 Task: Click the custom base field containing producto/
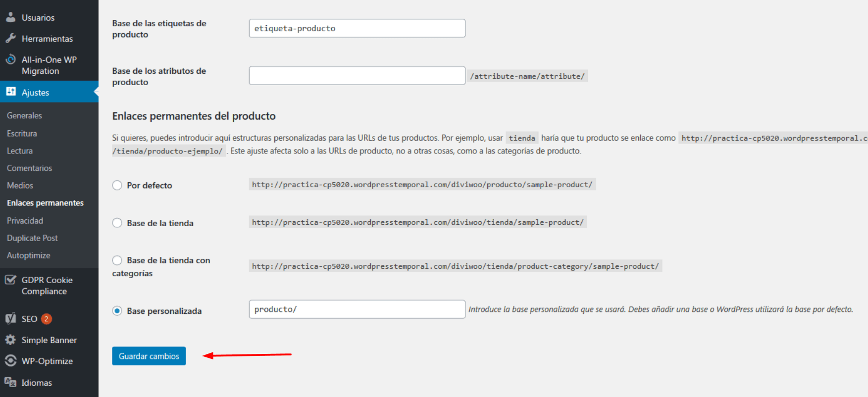click(x=357, y=309)
